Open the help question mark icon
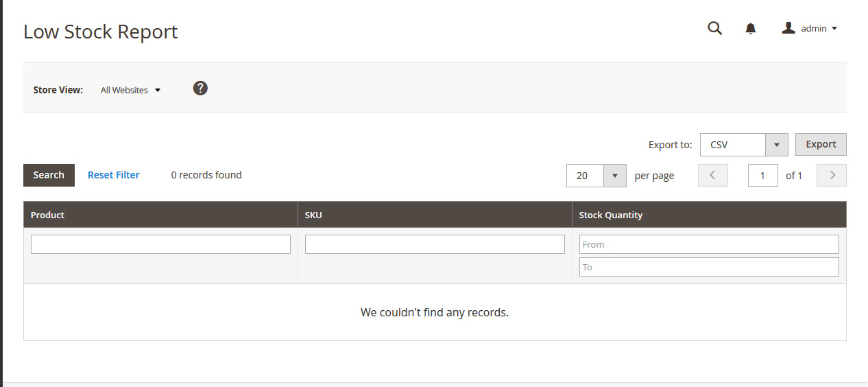Screen dimensions: 868x387 200,89
